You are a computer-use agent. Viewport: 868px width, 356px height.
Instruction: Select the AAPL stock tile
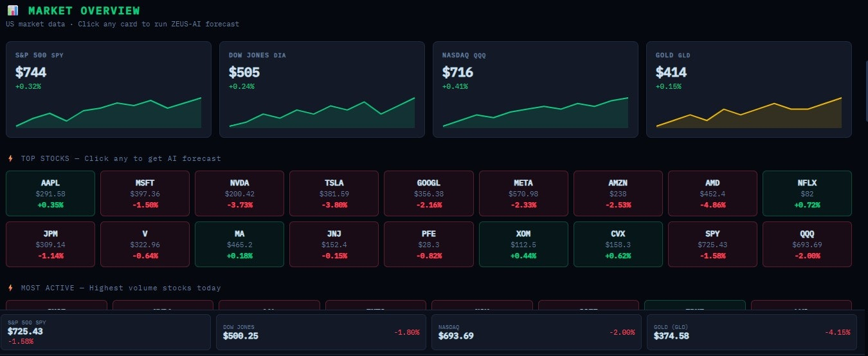(50, 193)
